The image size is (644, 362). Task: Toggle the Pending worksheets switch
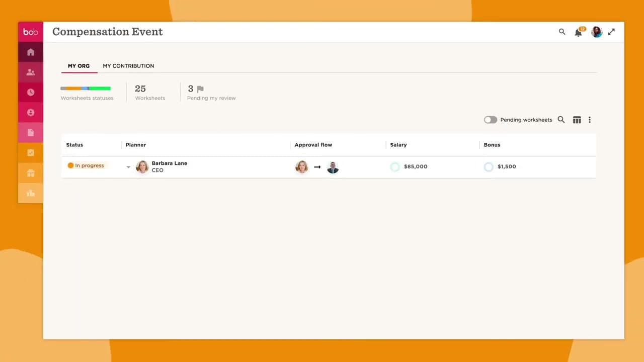pyautogui.click(x=491, y=120)
